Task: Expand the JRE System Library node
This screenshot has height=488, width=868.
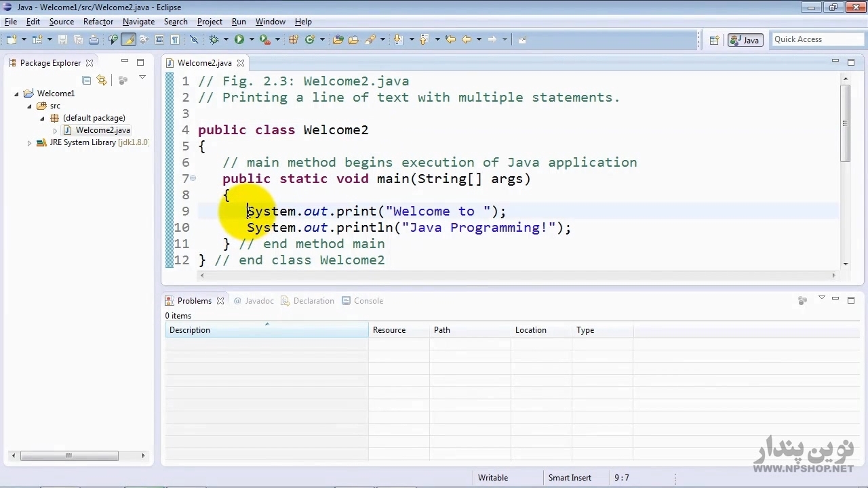Action: click(29, 143)
